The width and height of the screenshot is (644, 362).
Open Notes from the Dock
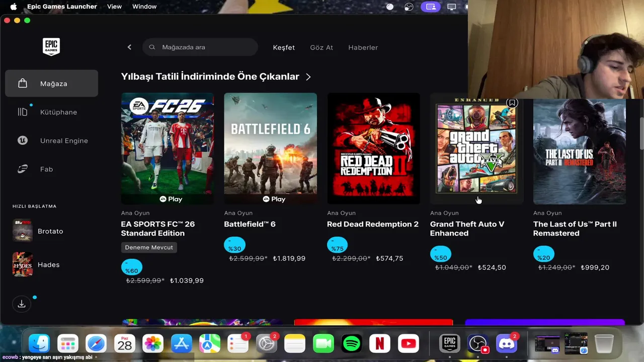click(295, 344)
